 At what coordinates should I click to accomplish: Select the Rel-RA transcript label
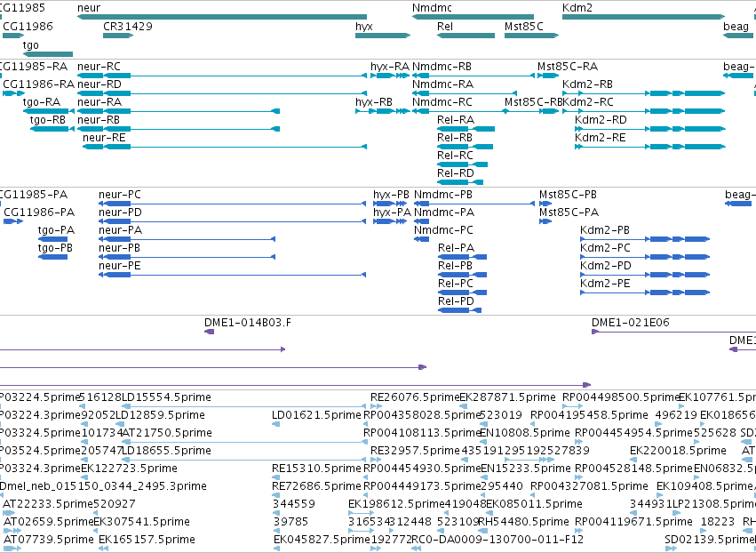[x=456, y=120]
